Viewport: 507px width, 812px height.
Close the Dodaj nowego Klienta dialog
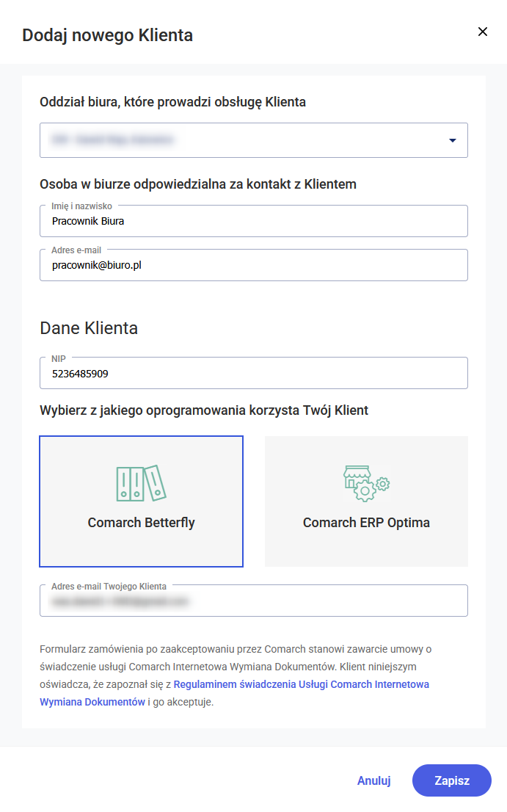(482, 32)
